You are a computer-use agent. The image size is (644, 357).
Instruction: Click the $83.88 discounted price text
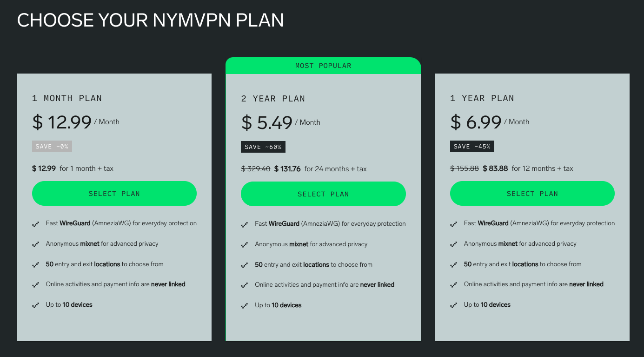click(x=495, y=168)
